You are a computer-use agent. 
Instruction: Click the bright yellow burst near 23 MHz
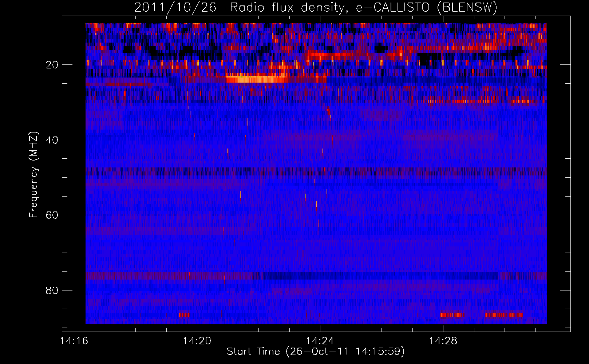point(257,78)
